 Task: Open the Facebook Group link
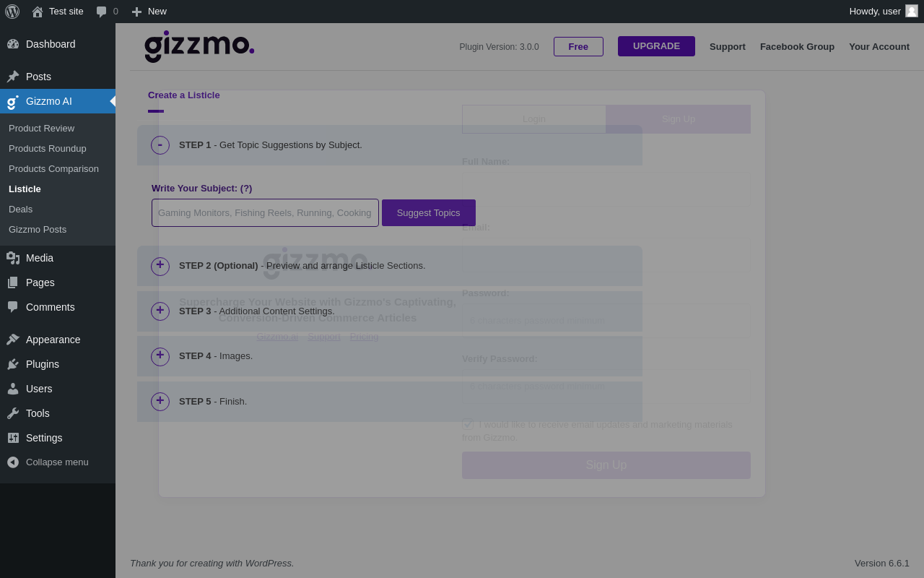point(797,47)
